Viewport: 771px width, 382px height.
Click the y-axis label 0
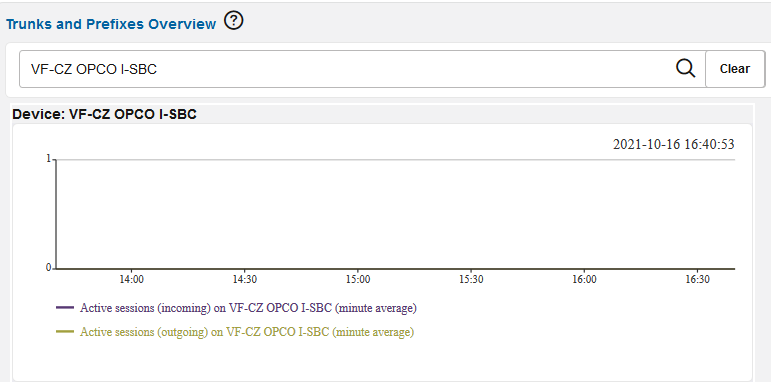pyautogui.click(x=48, y=267)
